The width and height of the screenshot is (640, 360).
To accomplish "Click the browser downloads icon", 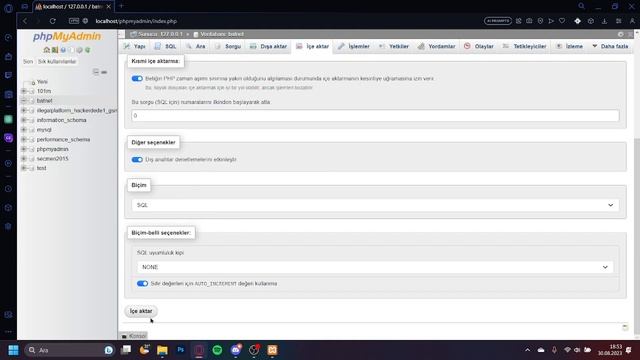I will 604,21.
